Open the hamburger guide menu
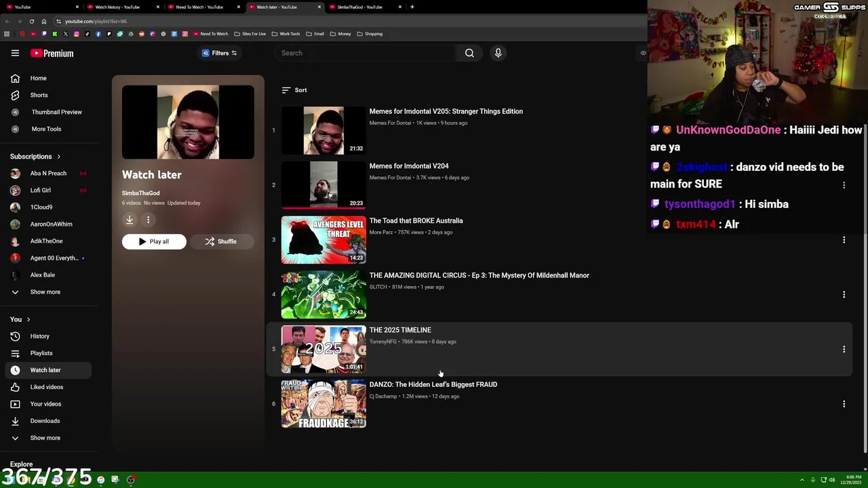The height and width of the screenshot is (488, 868). (x=15, y=53)
